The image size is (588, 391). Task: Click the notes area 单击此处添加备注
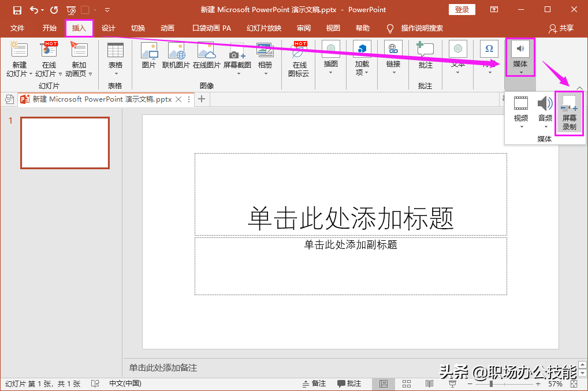pyautogui.click(x=163, y=368)
